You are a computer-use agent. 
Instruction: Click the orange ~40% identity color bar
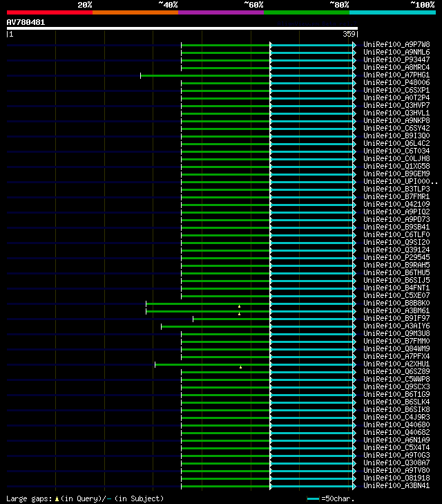pyautogui.click(x=135, y=12)
